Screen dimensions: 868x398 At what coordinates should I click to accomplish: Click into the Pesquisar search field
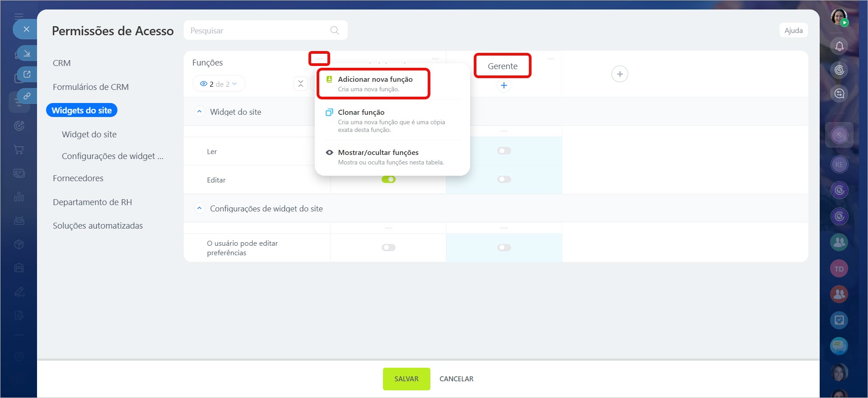tap(257, 30)
